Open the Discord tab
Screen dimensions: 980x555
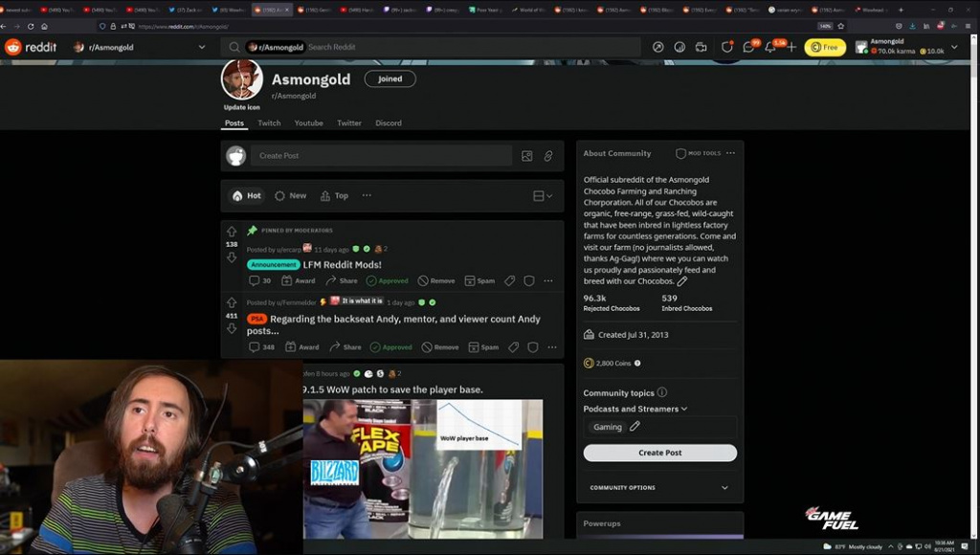pyautogui.click(x=389, y=123)
